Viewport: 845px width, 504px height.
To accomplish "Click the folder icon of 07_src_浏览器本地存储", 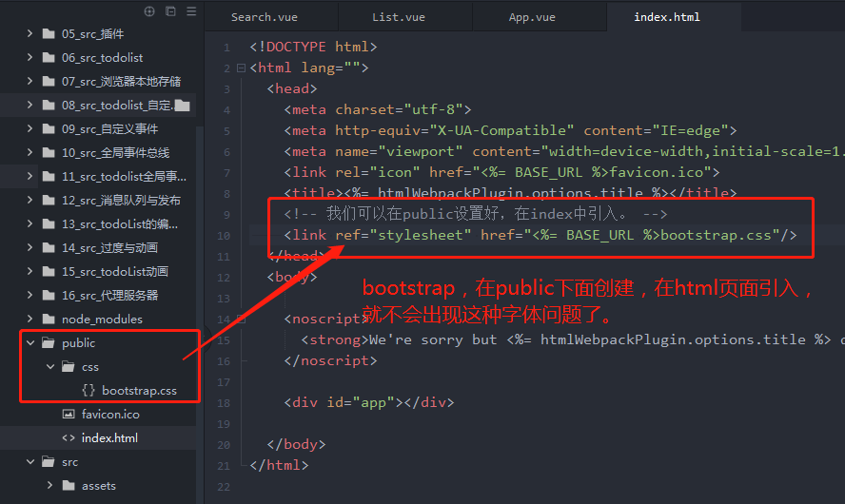I will 49,82.
